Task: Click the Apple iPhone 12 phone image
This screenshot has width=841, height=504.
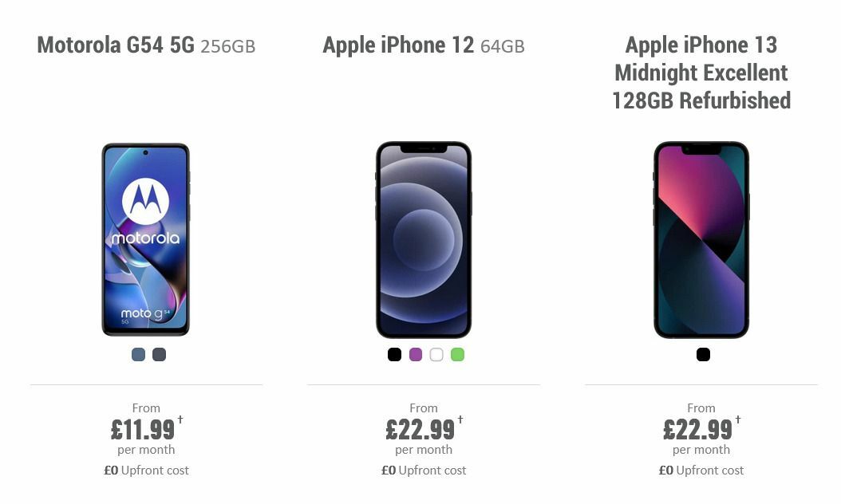Action: click(424, 238)
